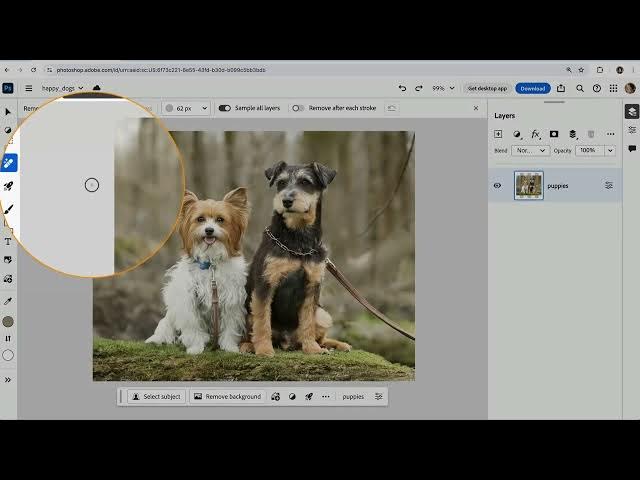This screenshot has height=480, width=640.
Task: Open the background color circle
Action: click(8, 356)
